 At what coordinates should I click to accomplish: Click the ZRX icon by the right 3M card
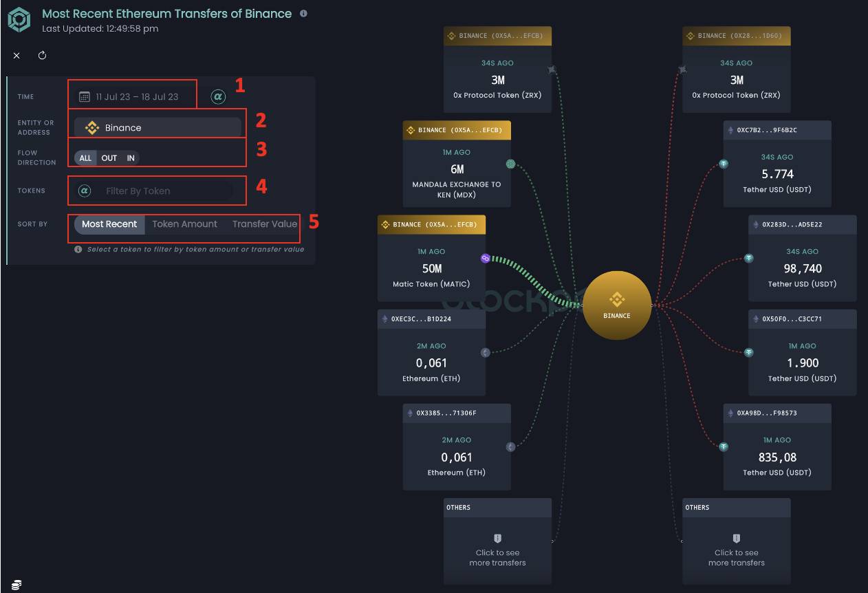(682, 69)
